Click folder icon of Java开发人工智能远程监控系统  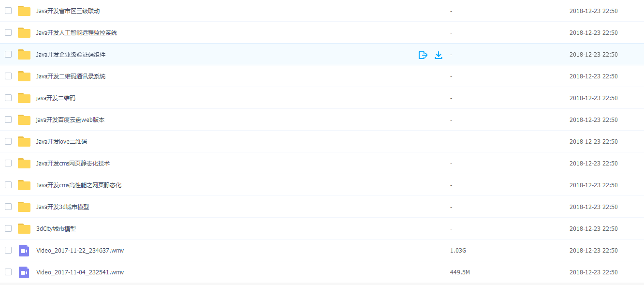24,33
